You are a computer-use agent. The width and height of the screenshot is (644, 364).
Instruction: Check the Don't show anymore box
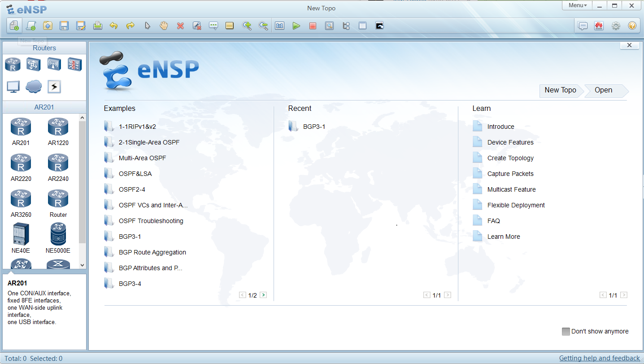566,331
